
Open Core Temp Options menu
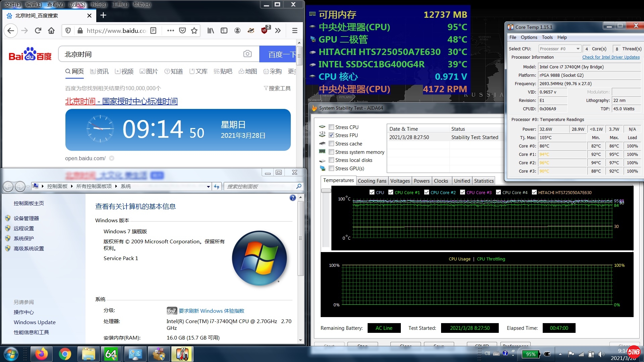(x=529, y=37)
